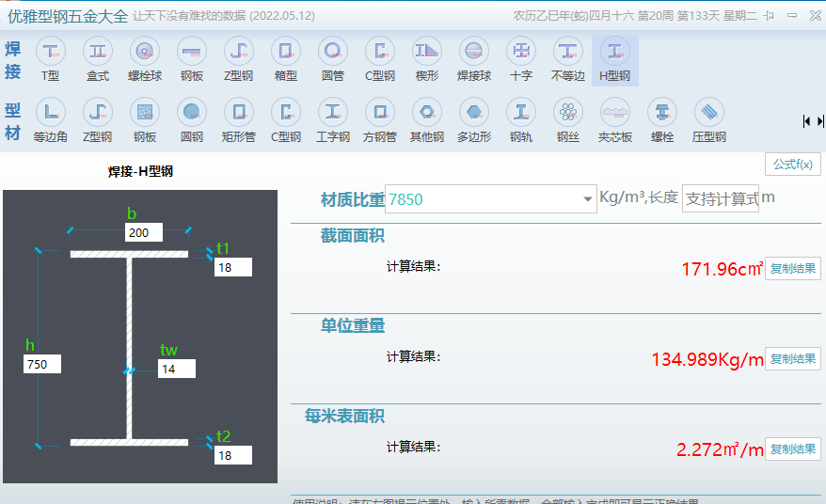Edit the t2 bottom flange thickness

tap(232, 455)
